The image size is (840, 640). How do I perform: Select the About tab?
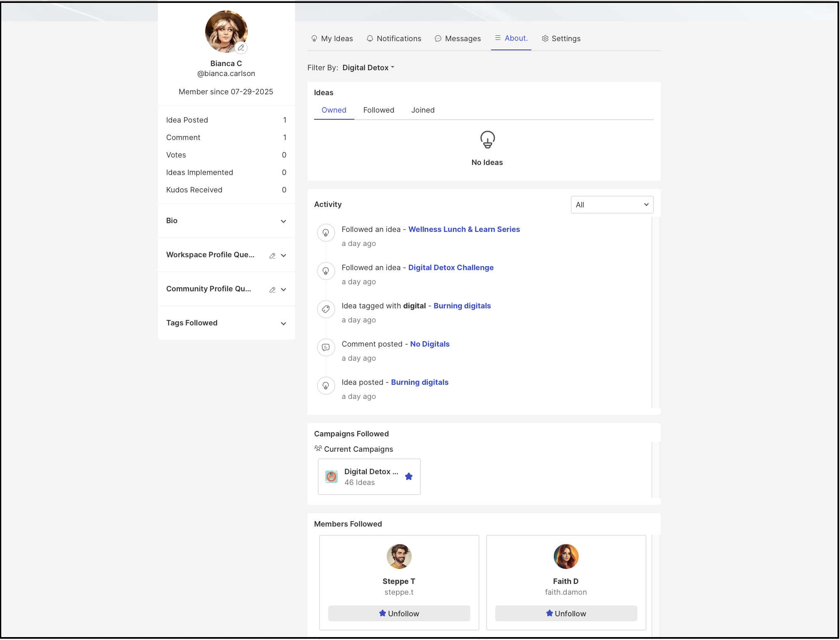[511, 38]
